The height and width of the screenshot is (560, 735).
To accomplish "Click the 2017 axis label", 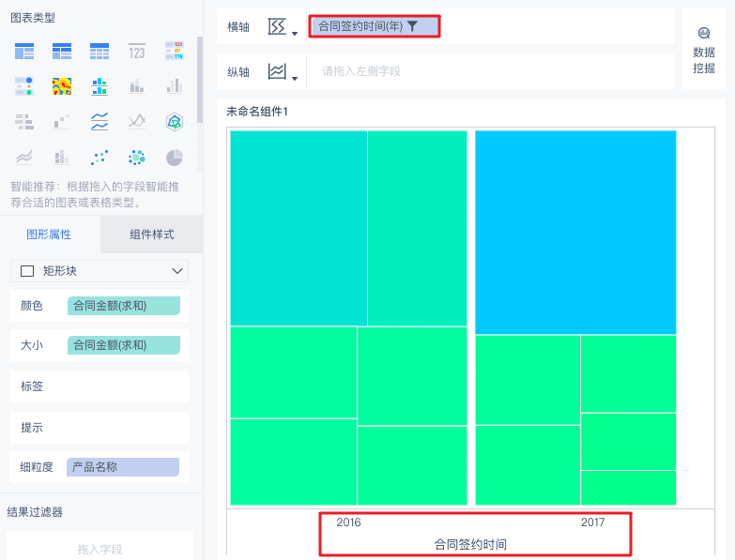I will tap(592, 522).
